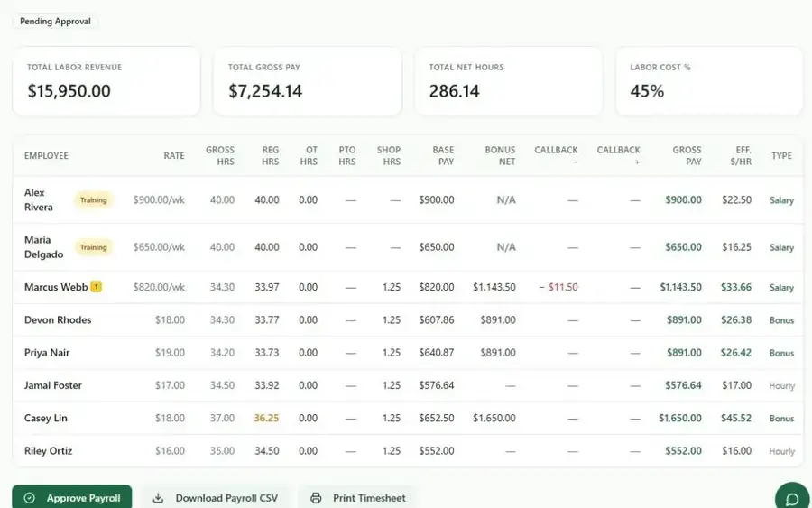Select the Total Gross Pay card
Image resolution: width=812 pixels, height=508 pixels.
[x=308, y=81]
